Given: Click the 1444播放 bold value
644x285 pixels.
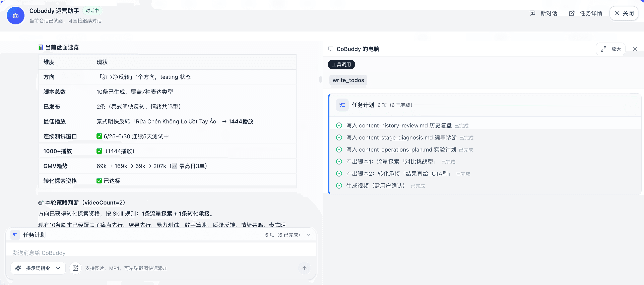Looking at the screenshot, I should 241,121.
